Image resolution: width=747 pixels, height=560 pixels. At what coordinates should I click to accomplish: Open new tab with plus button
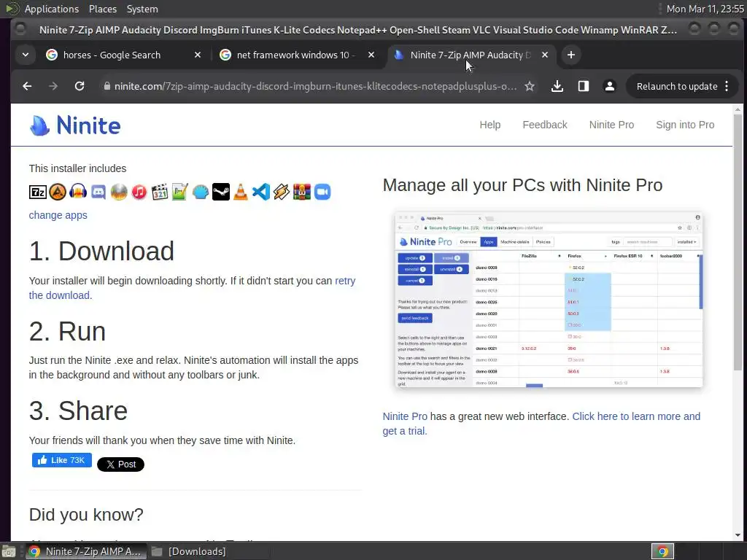click(x=570, y=55)
